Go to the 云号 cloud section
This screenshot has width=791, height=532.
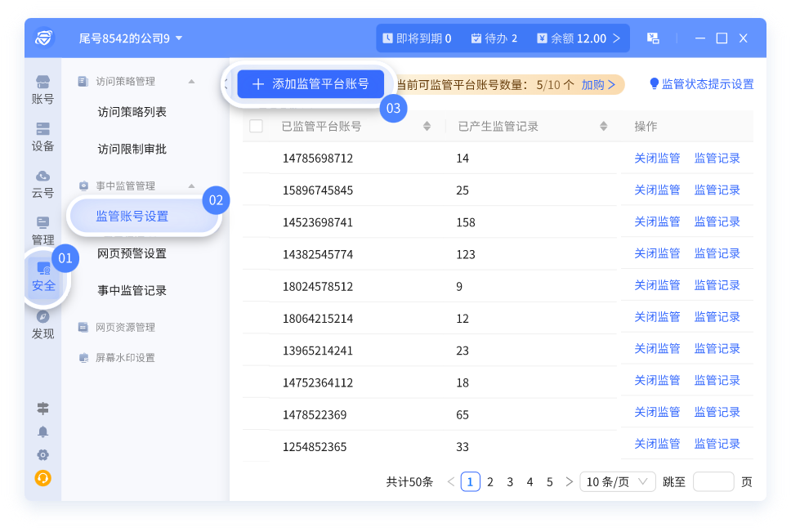pos(42,184)
